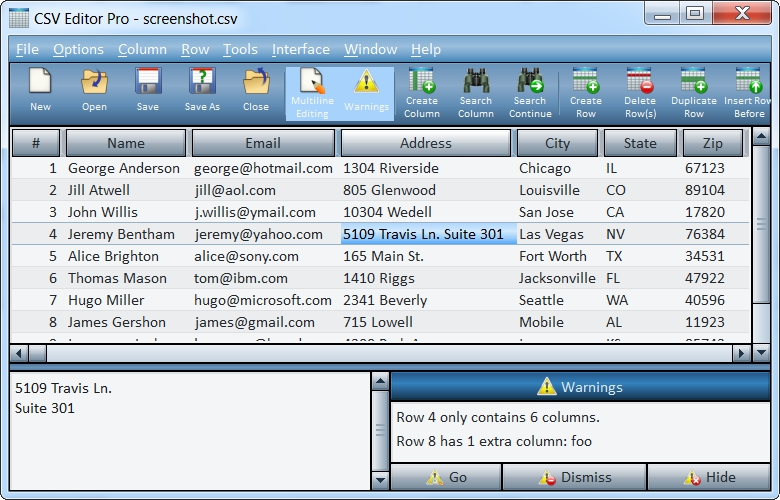Click the CSV Editor Pro title bar icon
Viewport: 780px width, 500px height.
tap(19, 18)
